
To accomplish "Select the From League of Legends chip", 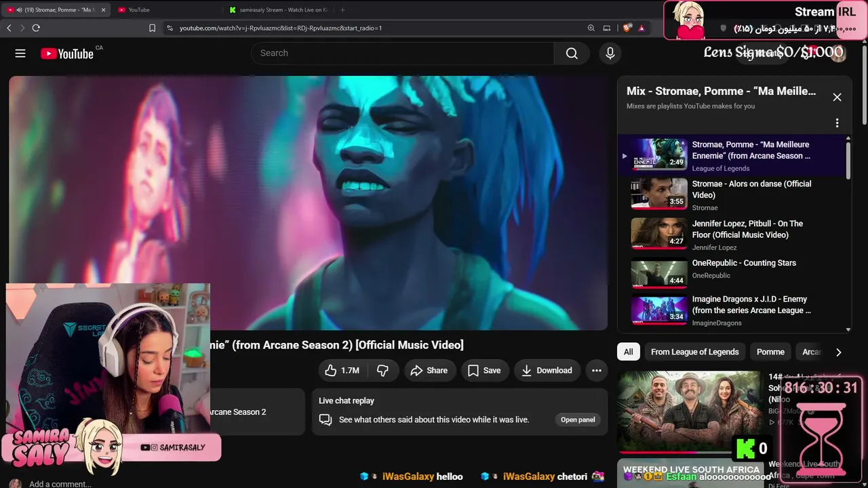I will [x=695, y=352].
